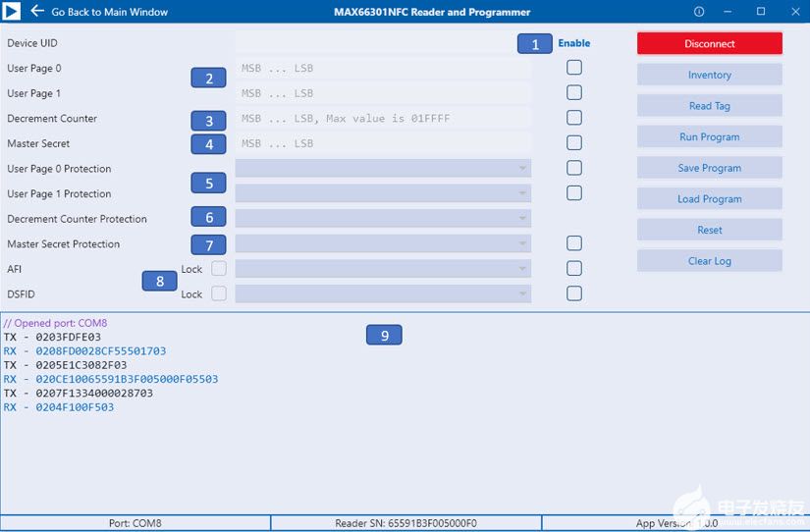
Task: Go Back to Main Window
Action: (x=110, y=12)
